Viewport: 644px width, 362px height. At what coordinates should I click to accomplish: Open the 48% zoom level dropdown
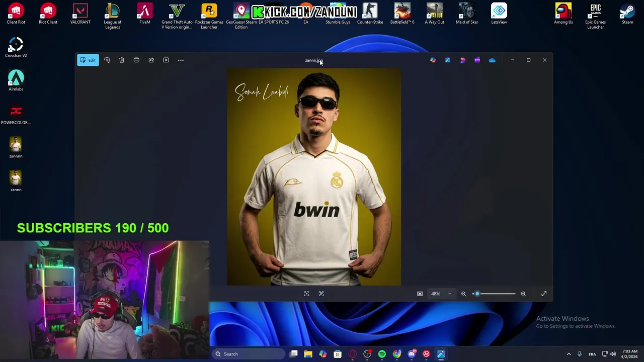click(x=441, y=294)
